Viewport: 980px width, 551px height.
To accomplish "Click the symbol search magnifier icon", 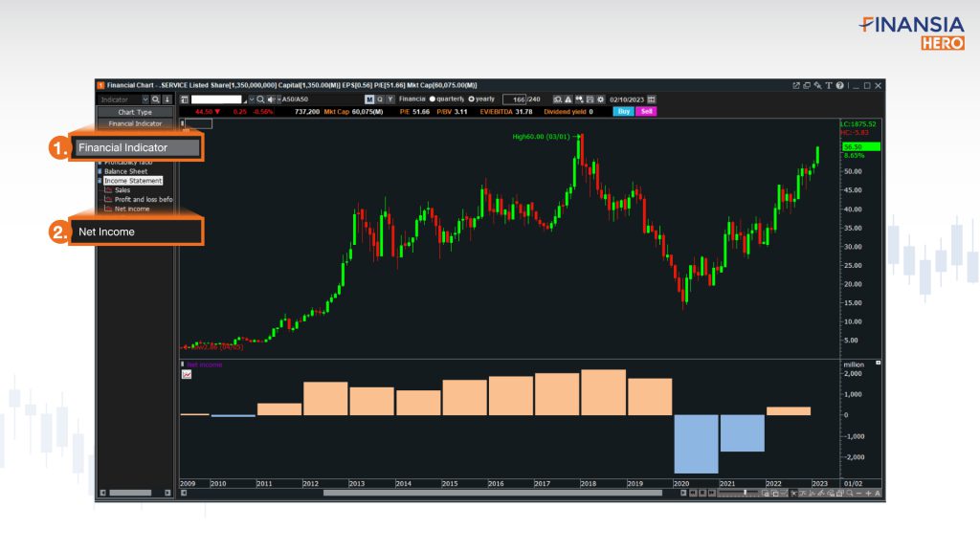I will pyautogui.click(x=260, y=99).
